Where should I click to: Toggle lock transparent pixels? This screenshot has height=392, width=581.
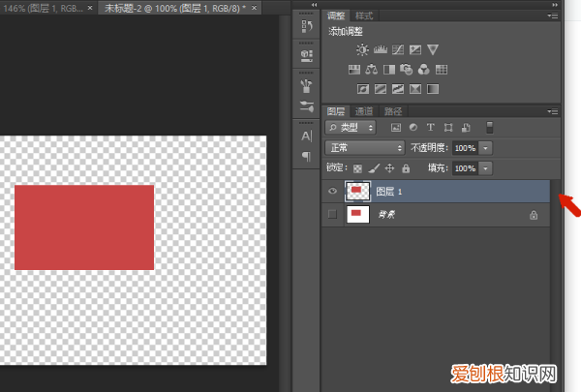pos(357,168)
